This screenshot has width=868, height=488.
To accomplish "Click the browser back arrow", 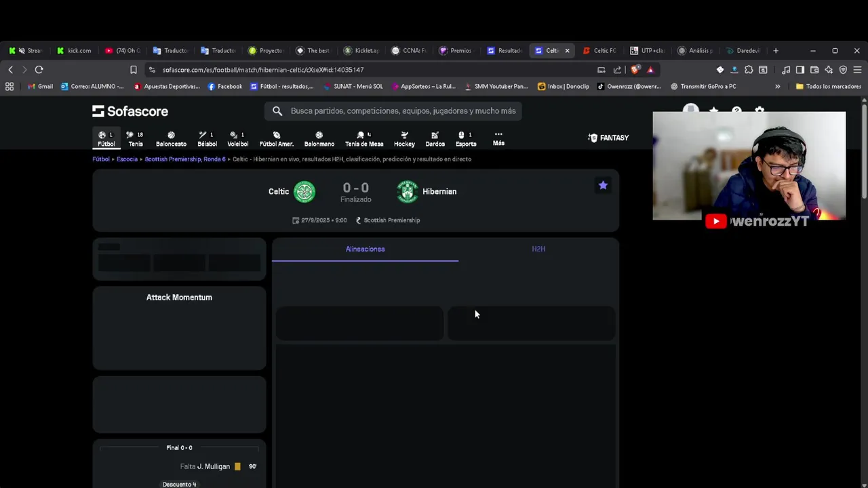I will (11, 70).
